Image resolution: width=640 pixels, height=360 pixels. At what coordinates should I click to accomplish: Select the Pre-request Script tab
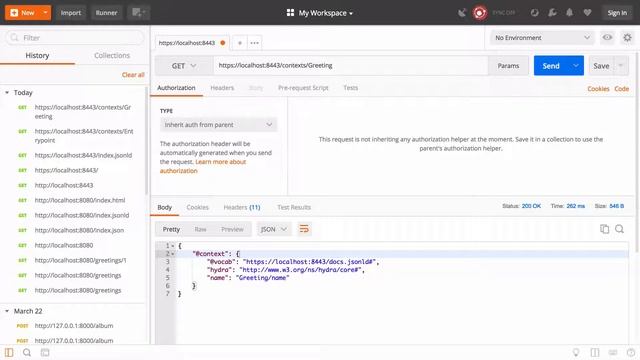coord(303,88)
